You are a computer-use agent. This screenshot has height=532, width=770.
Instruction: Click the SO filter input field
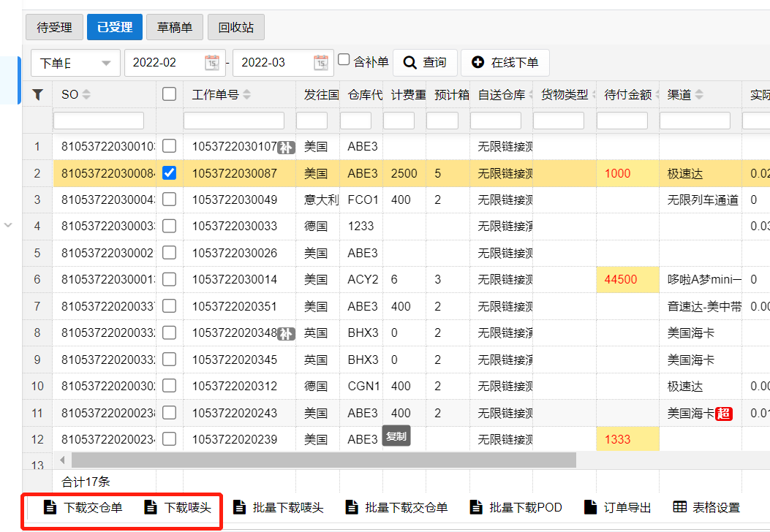pos(99,121)
